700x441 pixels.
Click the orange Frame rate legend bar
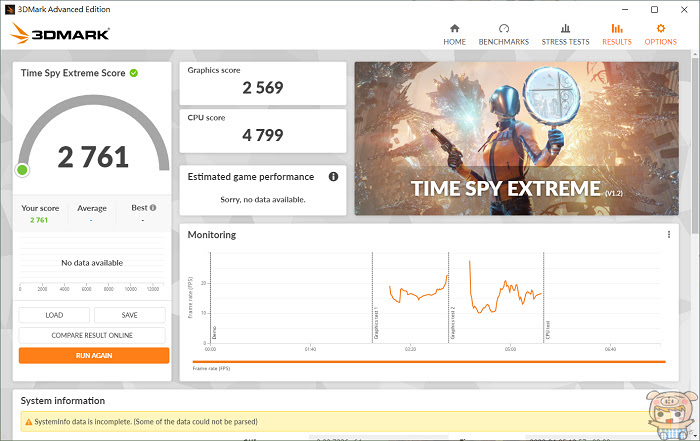[429, 362]
